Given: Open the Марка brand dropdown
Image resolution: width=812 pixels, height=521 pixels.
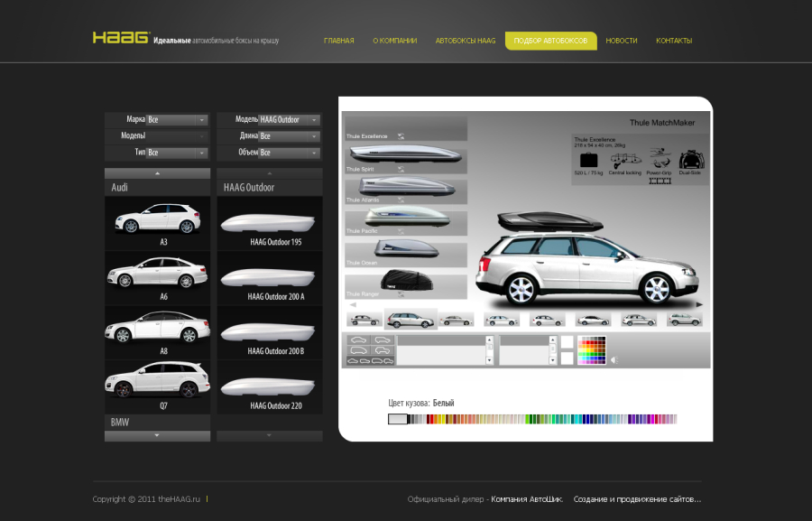Looking at the screenshot, I should (177, 120).
